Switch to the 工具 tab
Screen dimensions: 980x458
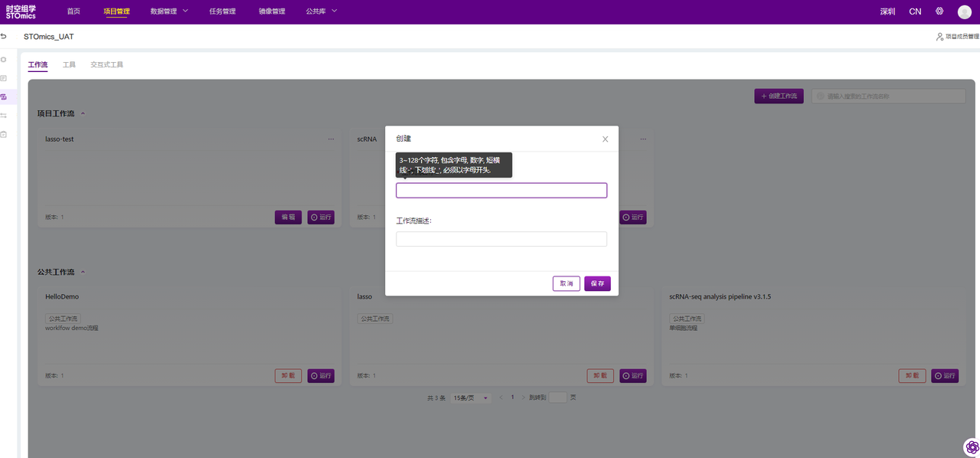(69, 65)
